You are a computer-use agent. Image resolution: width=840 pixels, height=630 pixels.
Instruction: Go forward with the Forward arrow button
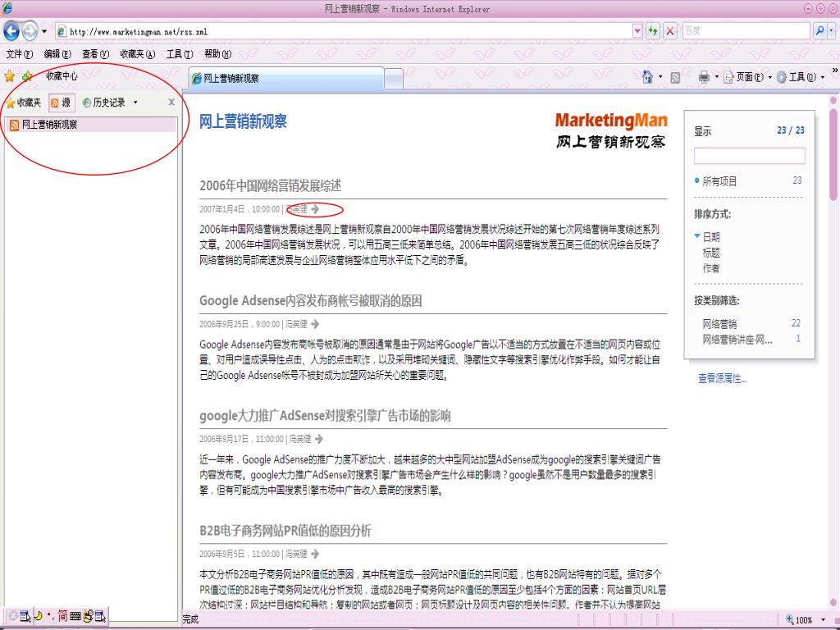pyautogui.click(x=30, y=31)
